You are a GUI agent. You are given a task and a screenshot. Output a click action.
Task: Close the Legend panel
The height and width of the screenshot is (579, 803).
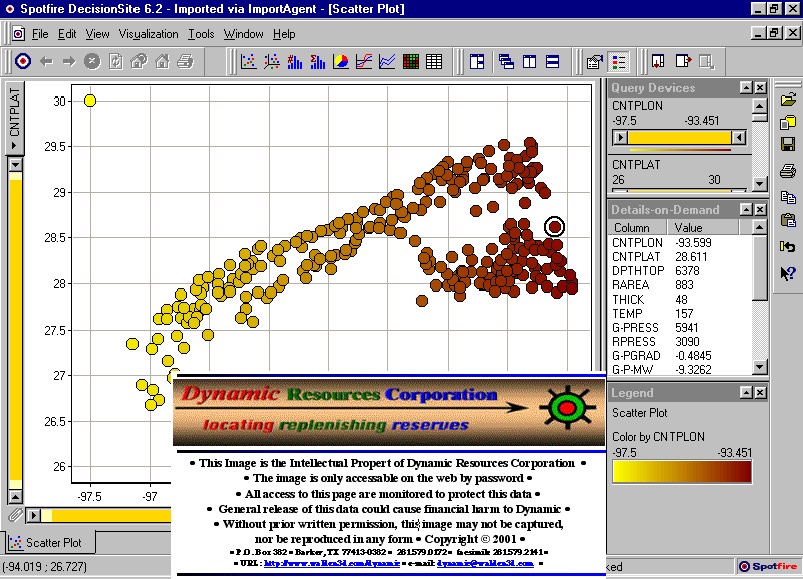pos(761,393)
